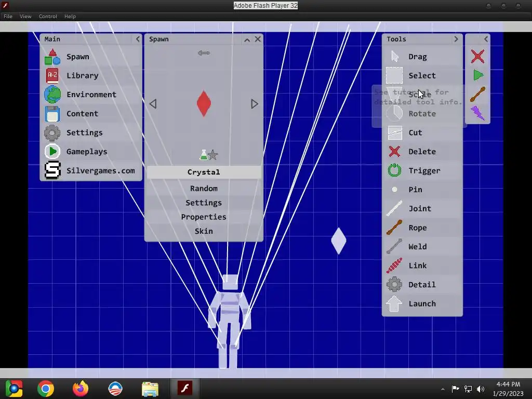Select the Select tool dashed box icon
Image resolution: width=532 pixels, height=399 pixels.
pyautogui.click(x=394, y=75)
